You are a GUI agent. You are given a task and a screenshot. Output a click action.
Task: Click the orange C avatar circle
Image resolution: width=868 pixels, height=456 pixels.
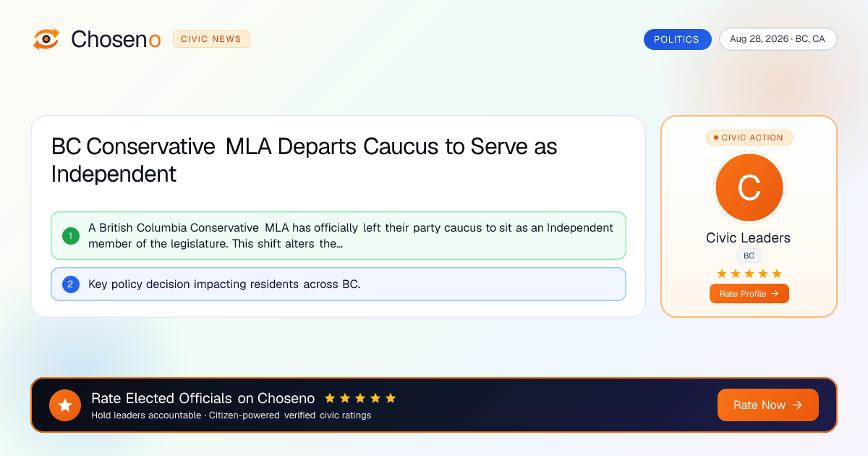749,188
